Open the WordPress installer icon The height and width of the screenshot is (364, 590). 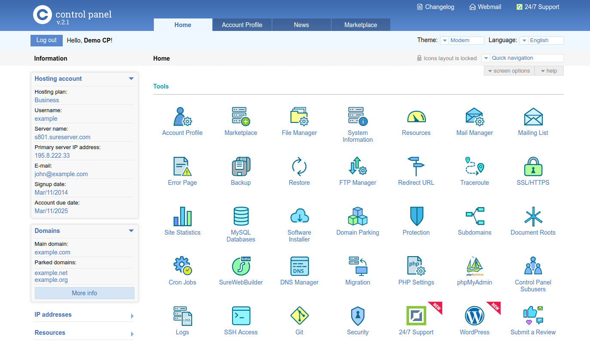pyautogui.click(x=474, y=316)
